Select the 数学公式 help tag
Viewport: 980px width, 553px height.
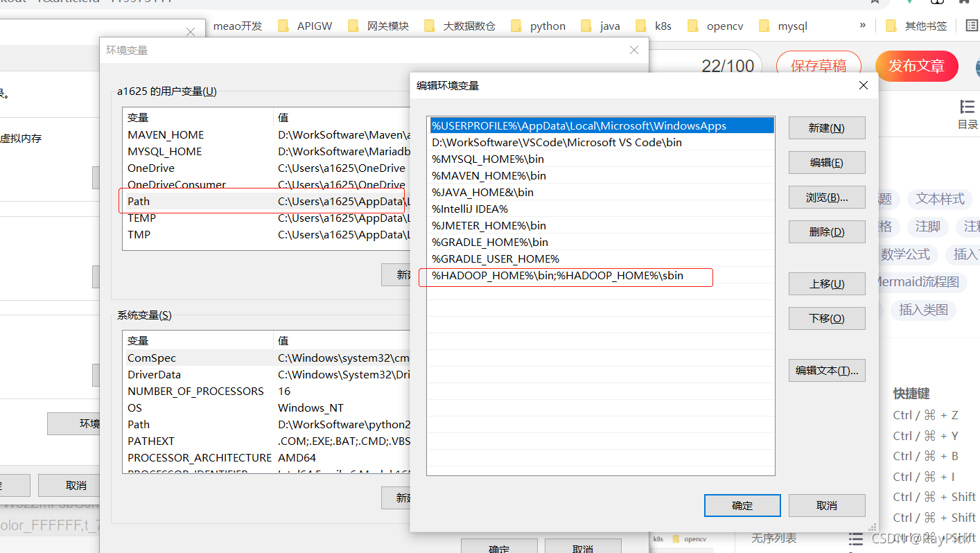tap(905, 254)
